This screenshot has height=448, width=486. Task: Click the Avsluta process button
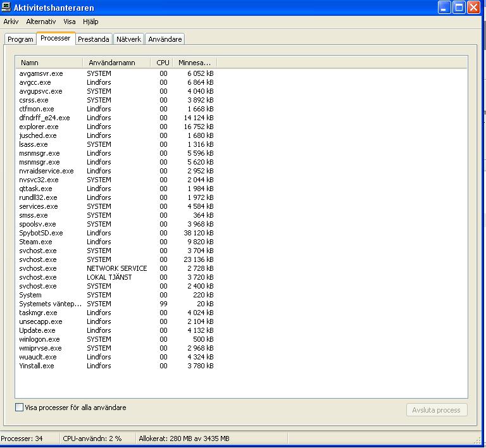[437, 410]
